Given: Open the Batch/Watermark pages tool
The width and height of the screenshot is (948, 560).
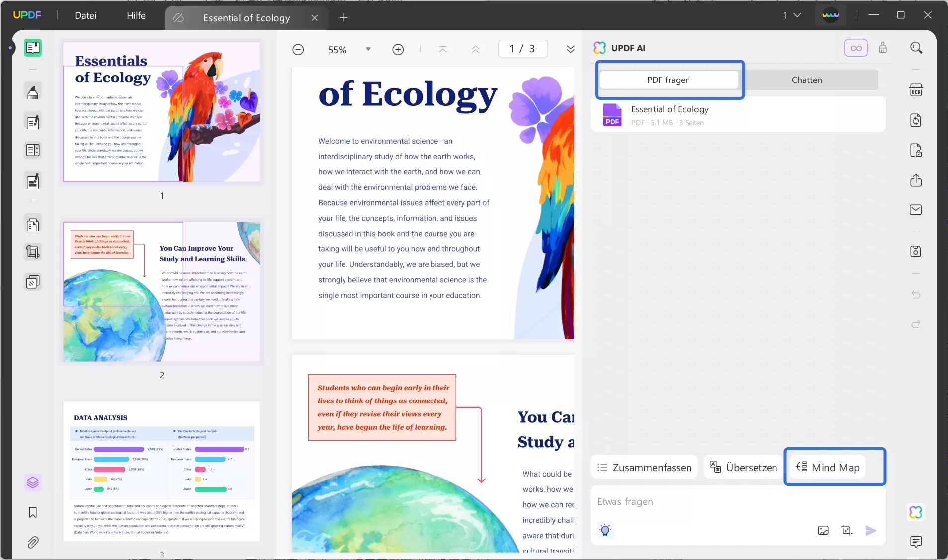Looking at the screenshot, I should pos(33,282).
